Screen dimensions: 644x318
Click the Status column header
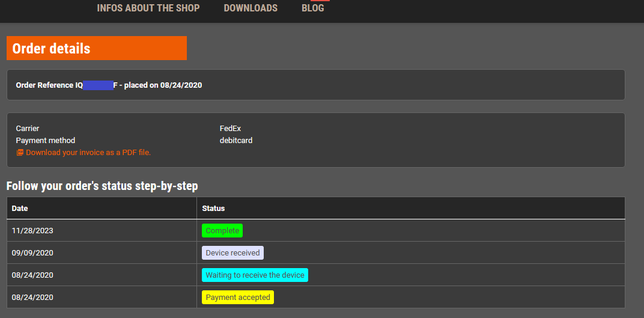tap(213, 209)
